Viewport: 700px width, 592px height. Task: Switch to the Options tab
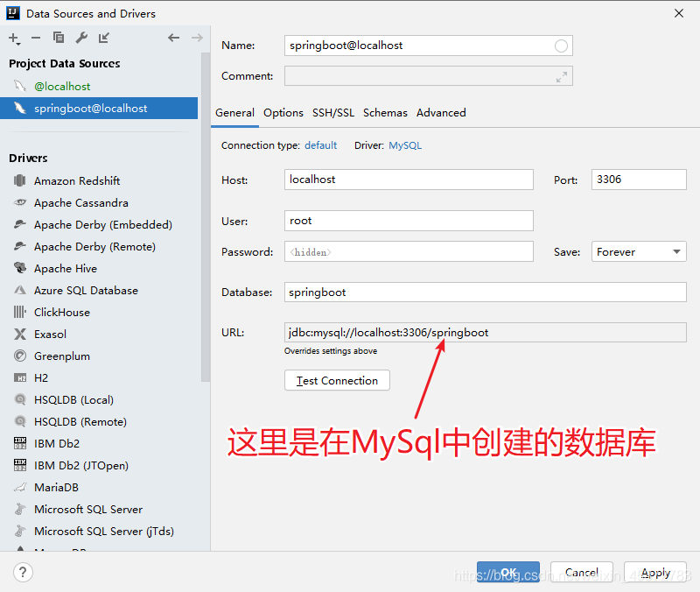(283, 113)
